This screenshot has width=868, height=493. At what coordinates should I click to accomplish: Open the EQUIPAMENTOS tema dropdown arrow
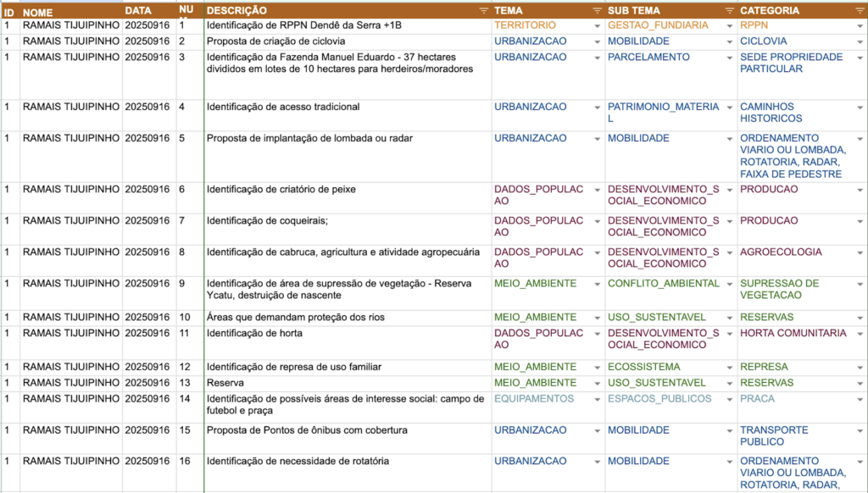pos(597,399)
